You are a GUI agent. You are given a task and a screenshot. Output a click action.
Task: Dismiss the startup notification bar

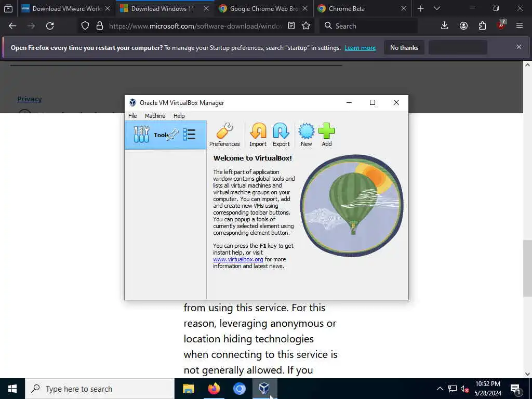point(519,47)
